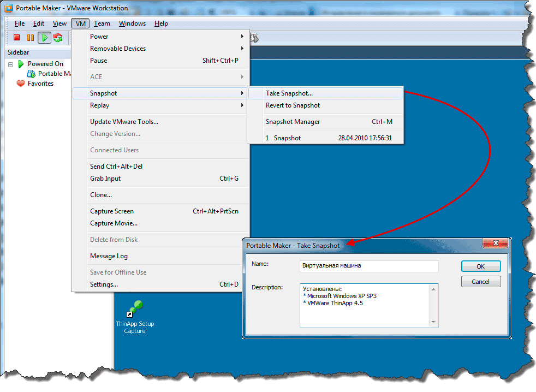The height and width of the screenshot is (392, 536).
Task: Click the red Power Off toolbar icon
Action: pyautogui.click(x=17, y=38)
